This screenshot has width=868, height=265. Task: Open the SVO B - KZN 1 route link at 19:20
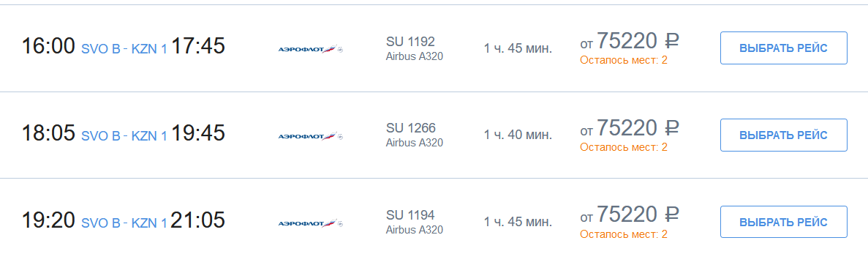[x=124, y=223]
